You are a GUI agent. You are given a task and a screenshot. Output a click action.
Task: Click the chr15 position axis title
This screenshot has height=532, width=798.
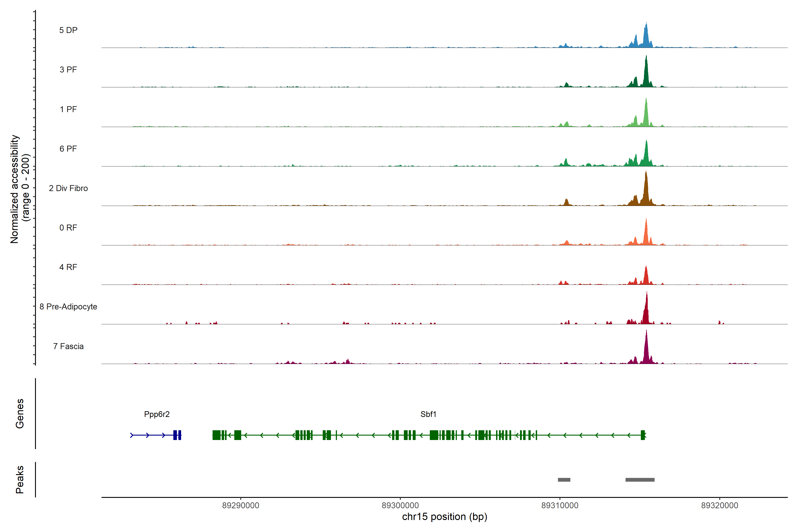tap(444, 517)
